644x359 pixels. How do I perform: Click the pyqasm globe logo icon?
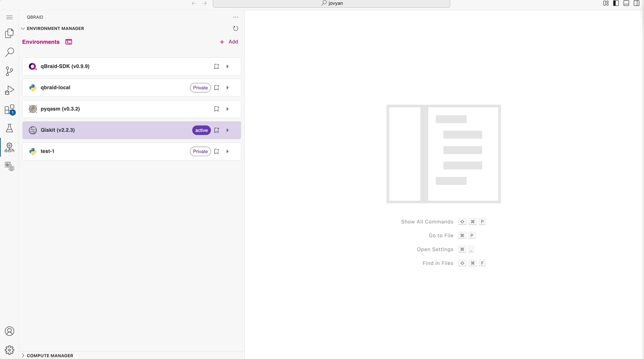[x=33, y=109]
